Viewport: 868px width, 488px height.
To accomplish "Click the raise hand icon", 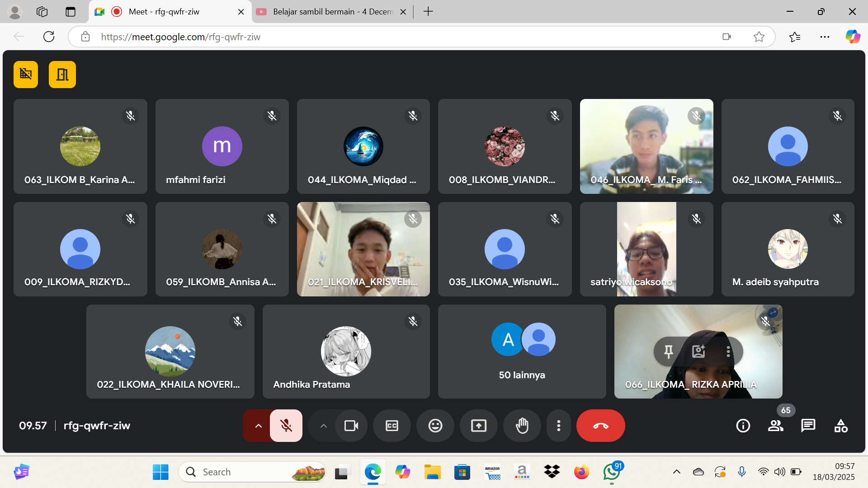I will [x=522, y=426].
